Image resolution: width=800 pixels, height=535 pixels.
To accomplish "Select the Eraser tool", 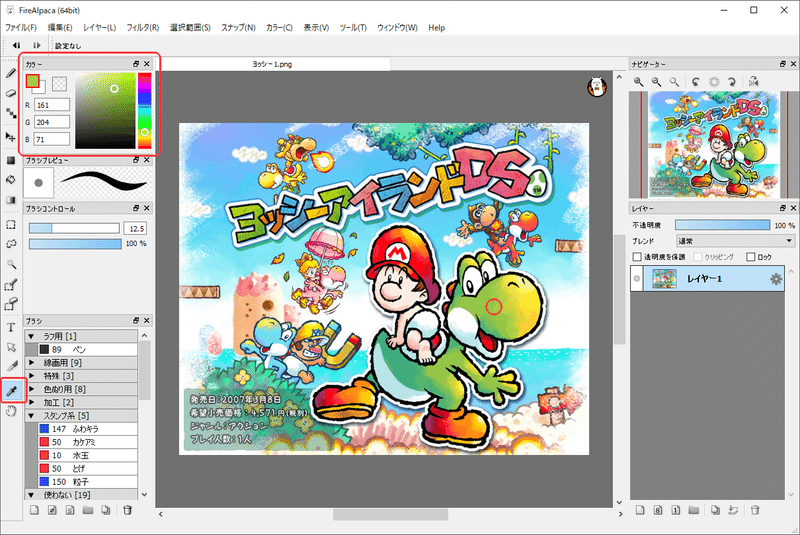I will coord(11,93).
